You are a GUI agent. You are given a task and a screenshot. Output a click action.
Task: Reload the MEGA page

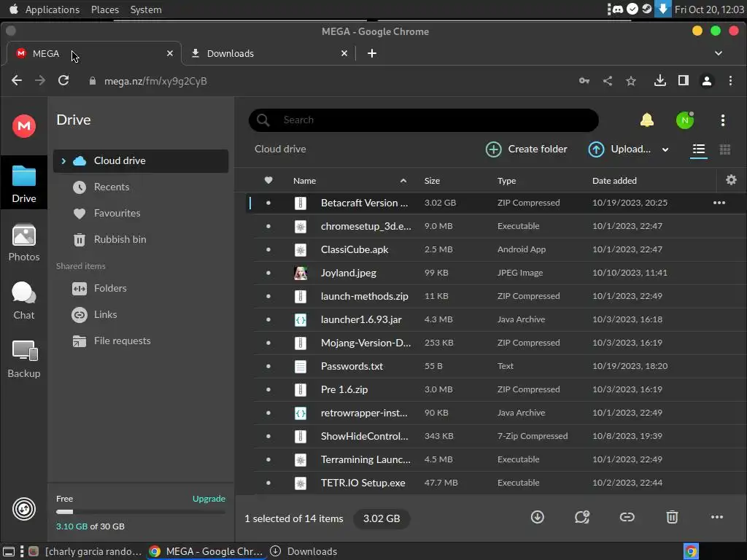pyautogui.click(x=63, y=80)
